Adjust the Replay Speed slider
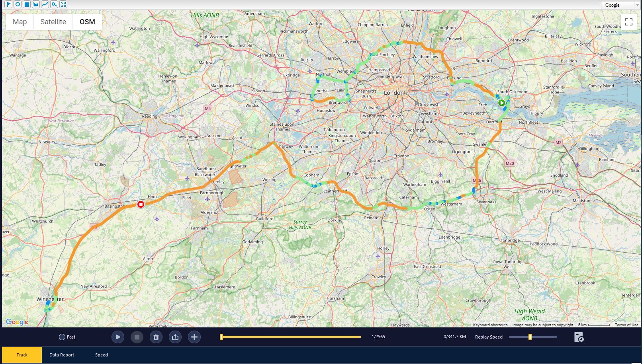This screenshot has width=642, height=364. (530, 337)
